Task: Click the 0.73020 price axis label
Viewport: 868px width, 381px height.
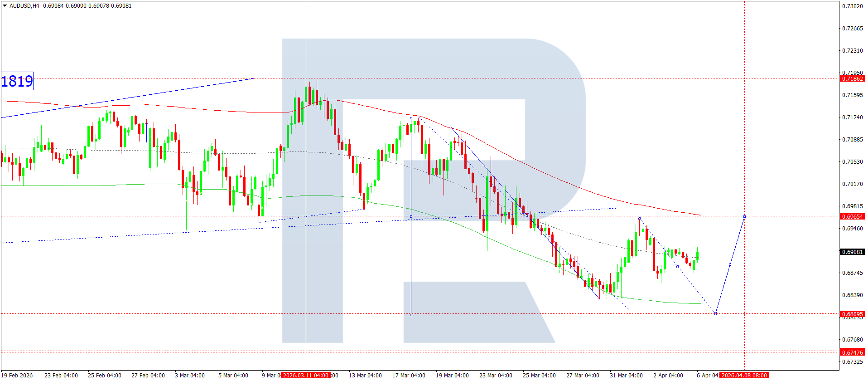Action: [x=852, y=6]
